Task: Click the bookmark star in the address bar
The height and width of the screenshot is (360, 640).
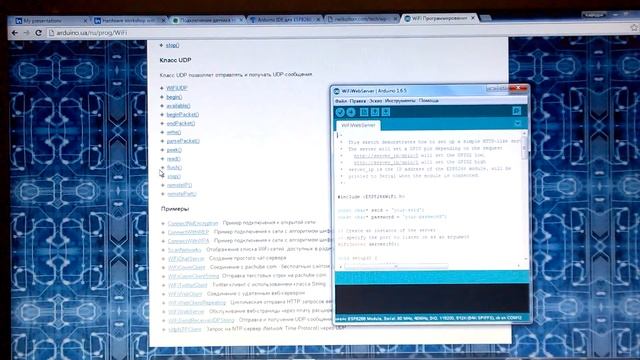Action: [634, 28]
